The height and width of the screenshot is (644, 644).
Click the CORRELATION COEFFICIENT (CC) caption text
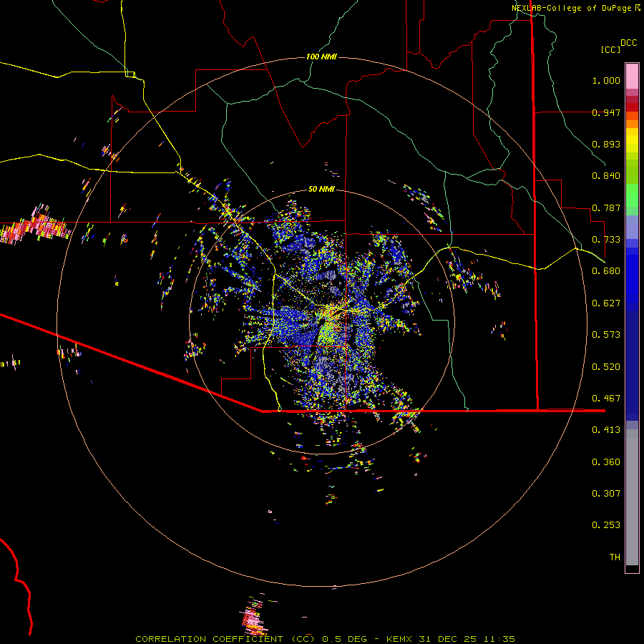point(225,639)
